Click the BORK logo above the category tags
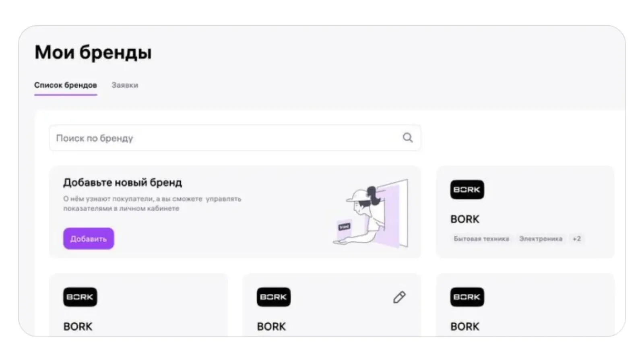The width and height of the screenshot is (644, 362). click(x=467, y=190)
